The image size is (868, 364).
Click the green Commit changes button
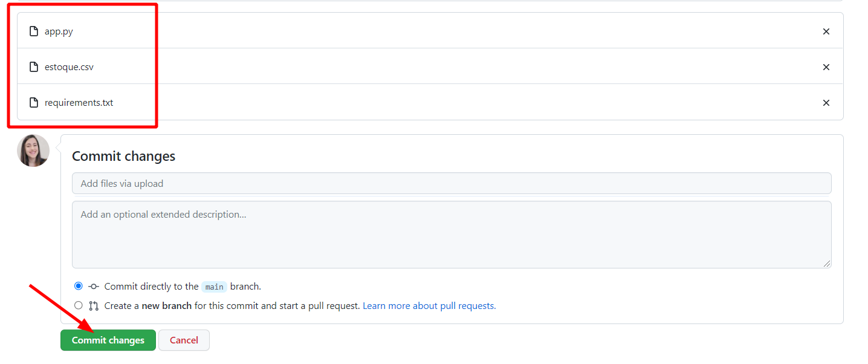(108, 340)
